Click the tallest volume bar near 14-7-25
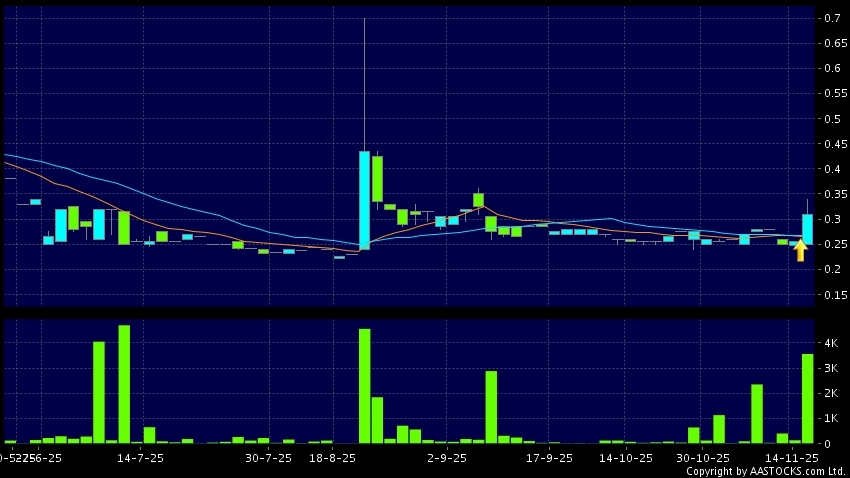 [124, 384]
